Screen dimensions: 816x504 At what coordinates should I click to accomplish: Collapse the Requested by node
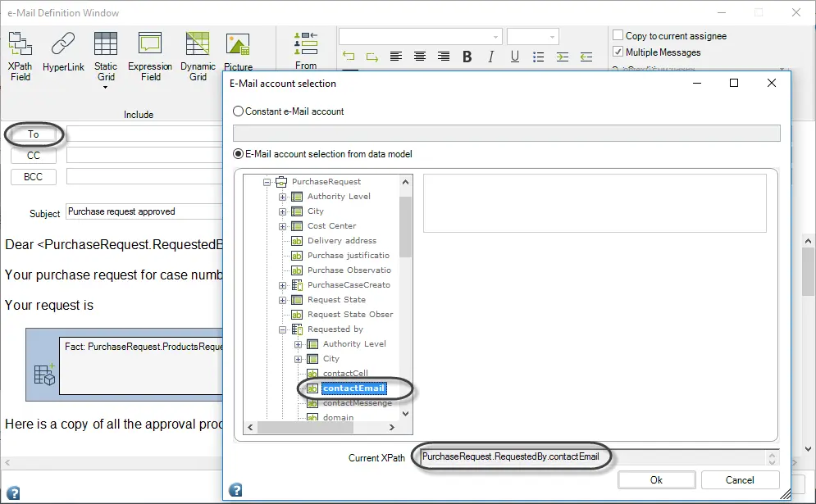282,329
